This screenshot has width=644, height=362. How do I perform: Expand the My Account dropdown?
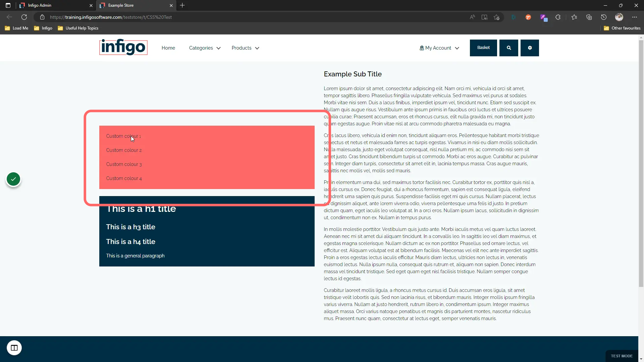tap(439, 48)
